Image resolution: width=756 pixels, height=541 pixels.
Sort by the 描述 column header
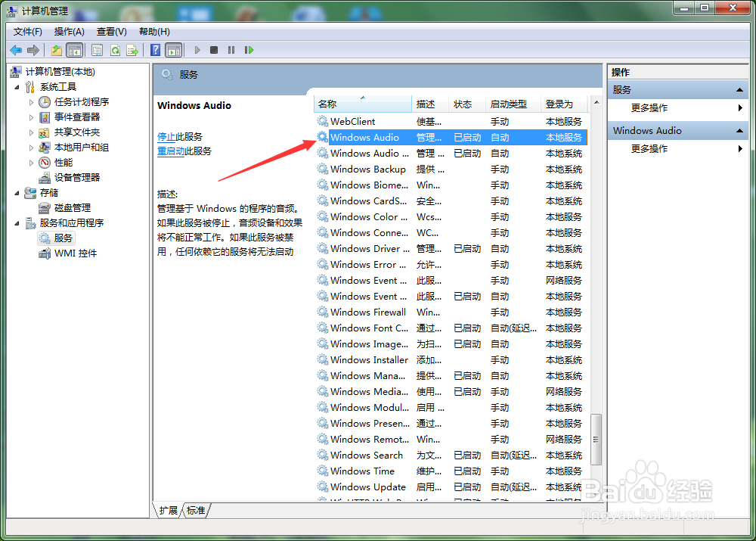(x=430, y=104)
